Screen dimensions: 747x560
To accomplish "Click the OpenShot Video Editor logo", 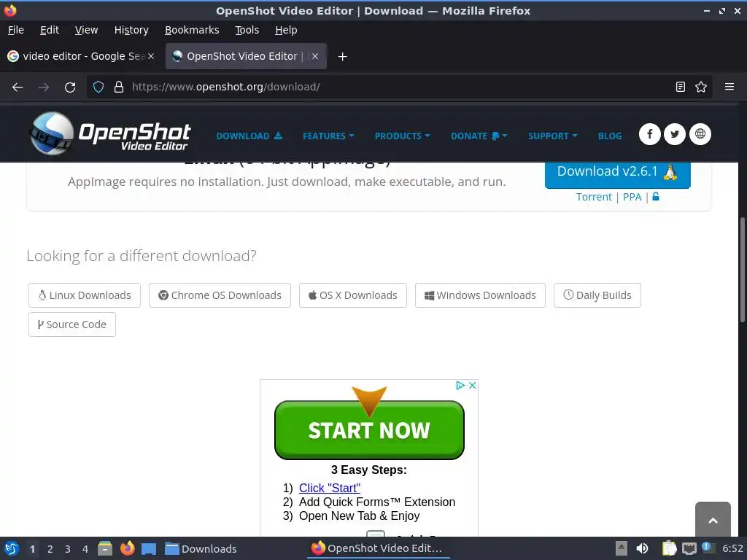I will pyautogui.click(x=109, y=134).
